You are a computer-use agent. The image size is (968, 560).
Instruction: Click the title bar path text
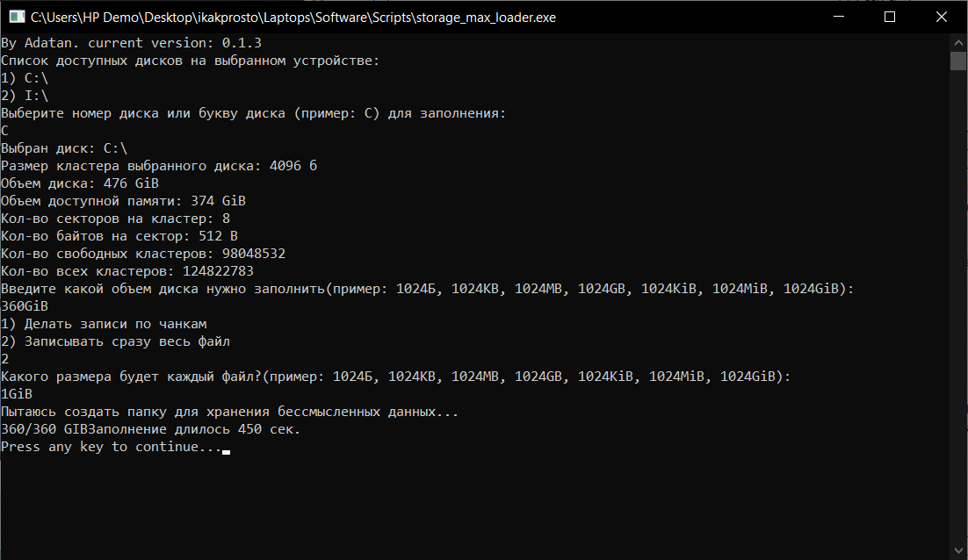pyautogui.click(x=293, y=18)
